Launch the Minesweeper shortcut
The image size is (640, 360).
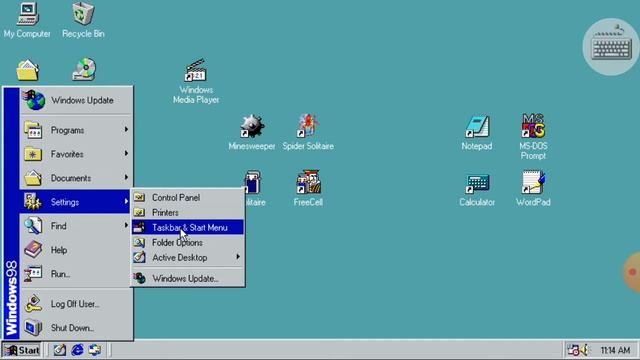252,132
